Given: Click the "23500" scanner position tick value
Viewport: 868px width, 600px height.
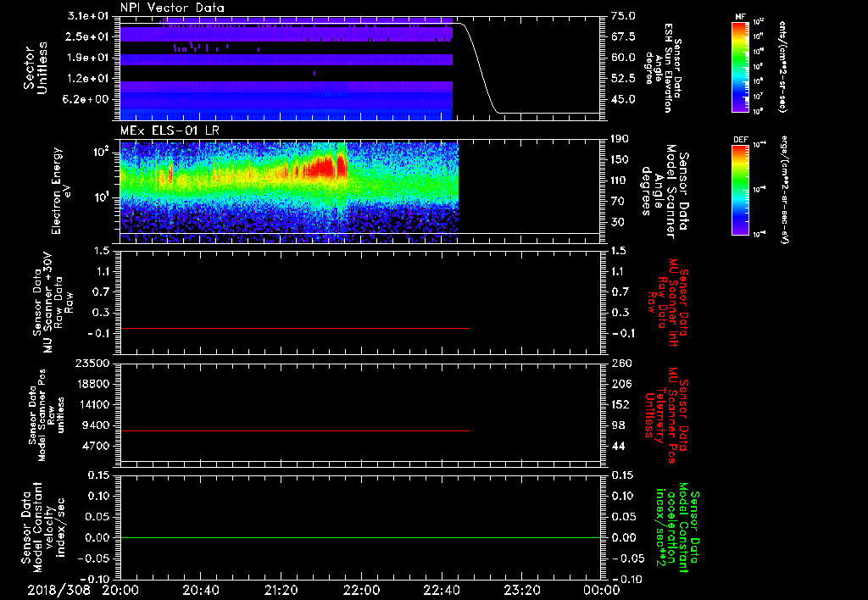Looking at the screenshot, I should tap(93, 363).
